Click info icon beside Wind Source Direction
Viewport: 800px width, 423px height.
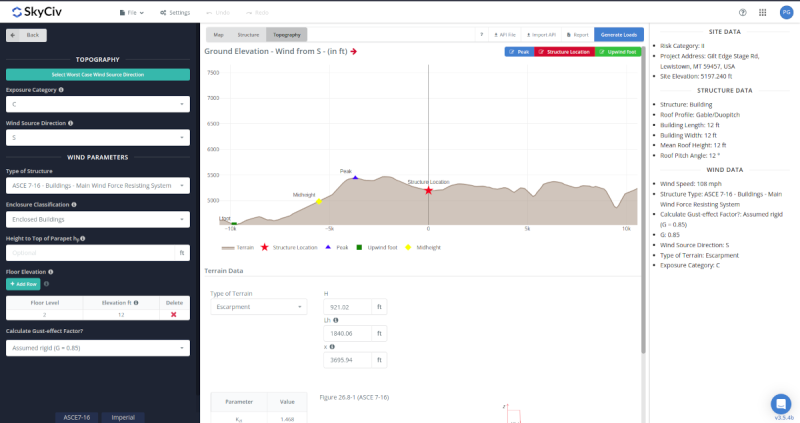(70, 123)
